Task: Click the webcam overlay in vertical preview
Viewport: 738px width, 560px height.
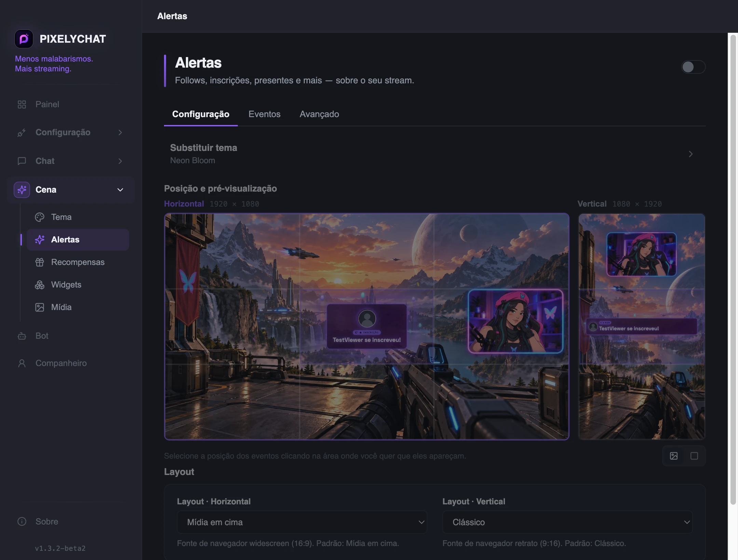Action: click(x=641, y=254)
